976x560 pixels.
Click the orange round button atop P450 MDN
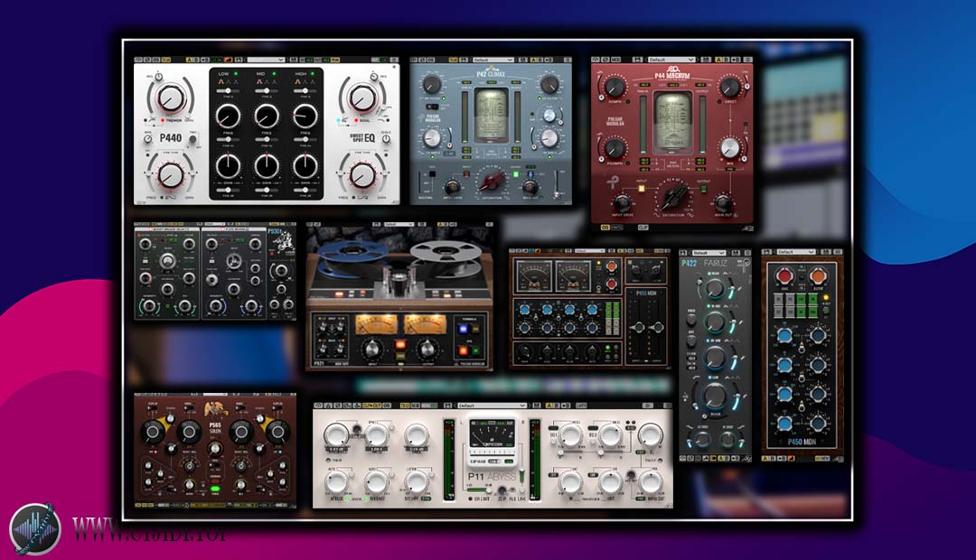pos(819,275)
